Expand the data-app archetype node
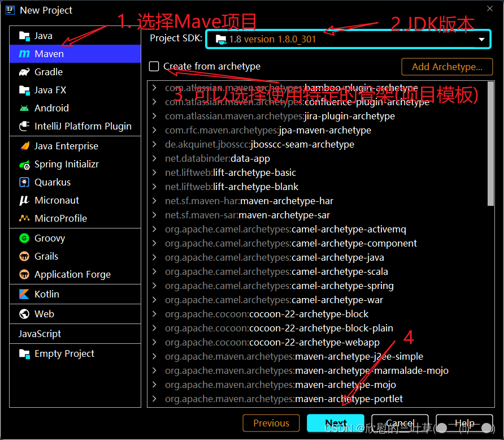 tap(155, 158)
